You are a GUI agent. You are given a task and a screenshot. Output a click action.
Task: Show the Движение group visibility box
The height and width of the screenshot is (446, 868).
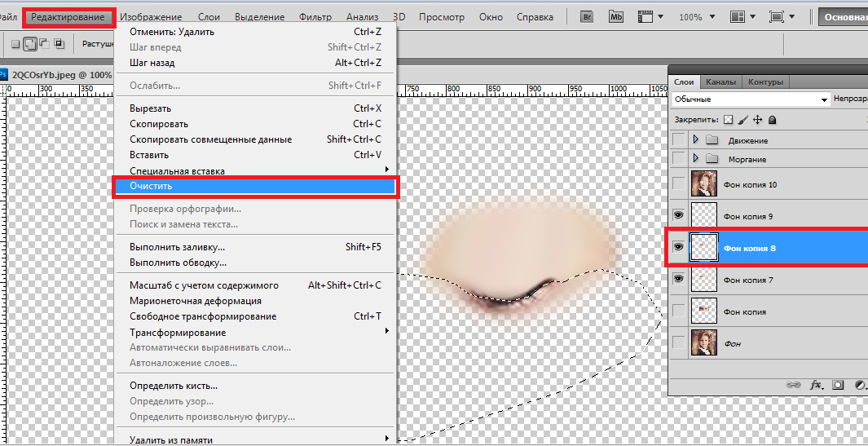pos(679,140)
